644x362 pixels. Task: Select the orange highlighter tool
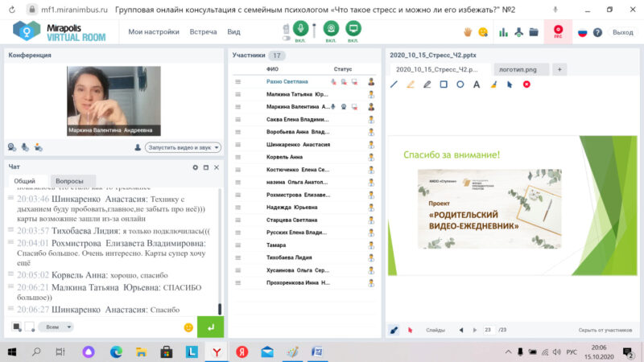click(x=411, y=84)
